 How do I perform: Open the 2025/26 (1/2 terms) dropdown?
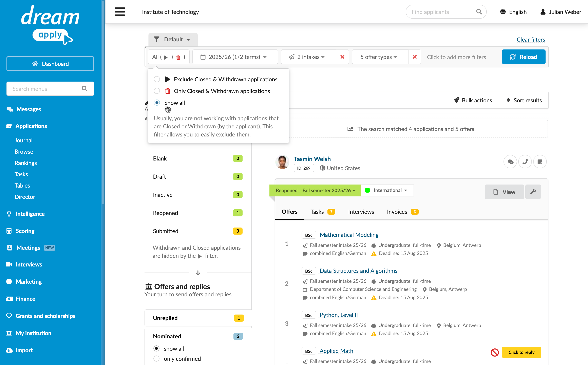coord(235,57)
